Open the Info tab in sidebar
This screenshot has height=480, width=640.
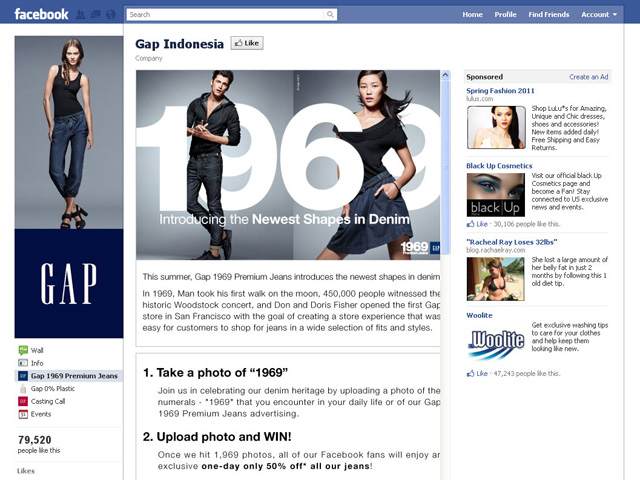point(37,363)
